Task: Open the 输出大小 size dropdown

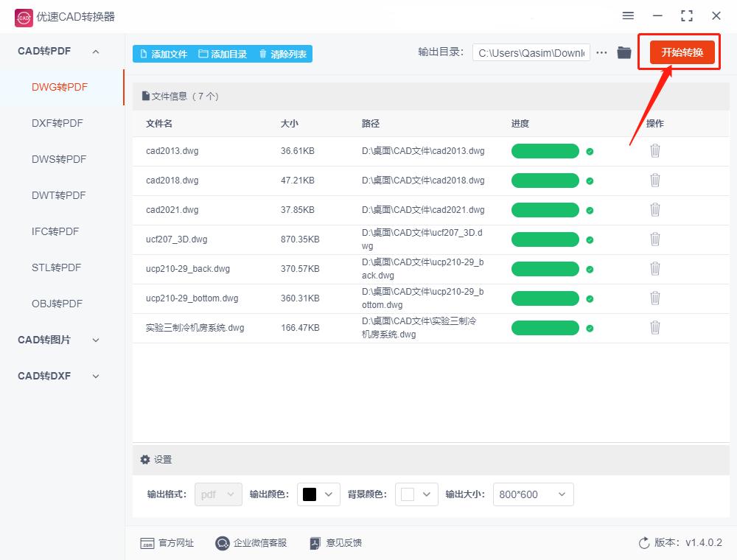Action: pos(533,494)
